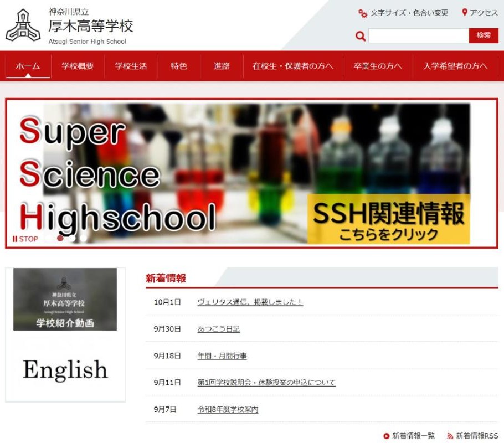
Task: Open the 新着情報一覧 list link
Action: pyautogui.click(x=413, y=436)
